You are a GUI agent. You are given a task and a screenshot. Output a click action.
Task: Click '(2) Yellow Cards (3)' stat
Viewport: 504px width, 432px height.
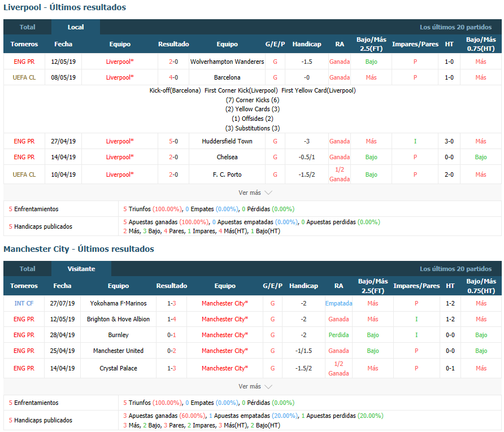tap(253, 109)
